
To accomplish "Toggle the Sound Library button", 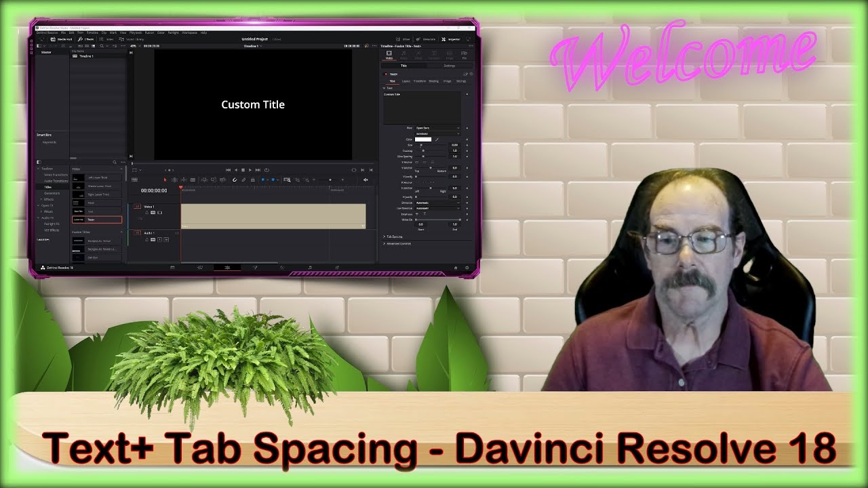I will click(x=132, y=39).
